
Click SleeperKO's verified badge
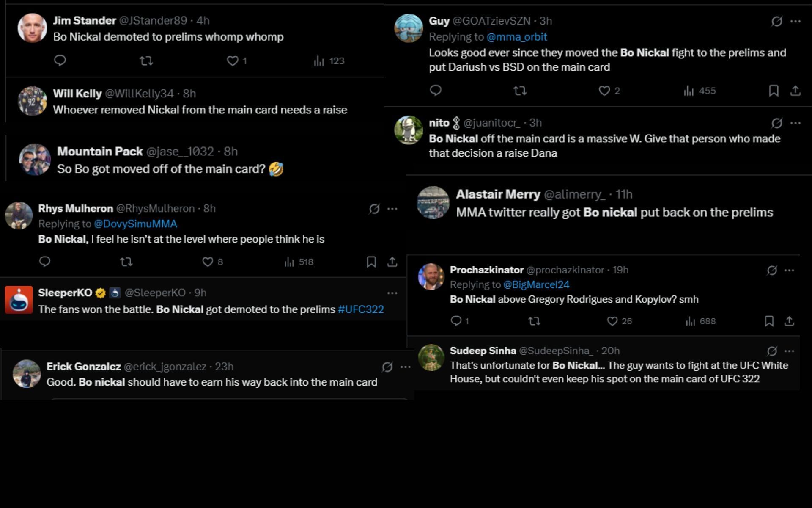pyautogui.click(x=100, y=292)
